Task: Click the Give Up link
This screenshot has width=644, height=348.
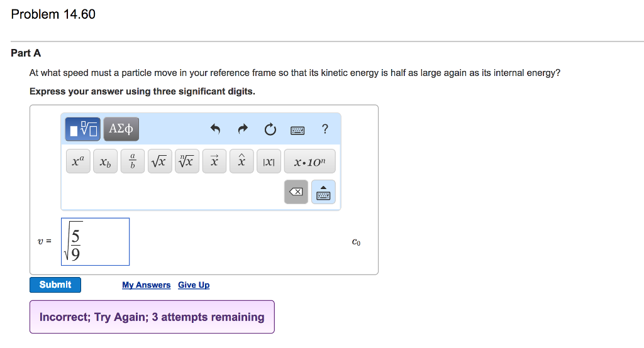Action: coord(194,285)
